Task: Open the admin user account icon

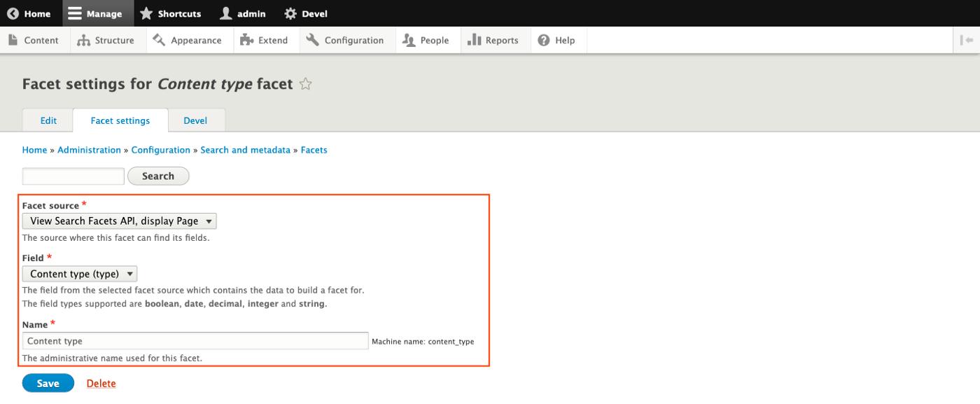Action: tap(225, 13)
